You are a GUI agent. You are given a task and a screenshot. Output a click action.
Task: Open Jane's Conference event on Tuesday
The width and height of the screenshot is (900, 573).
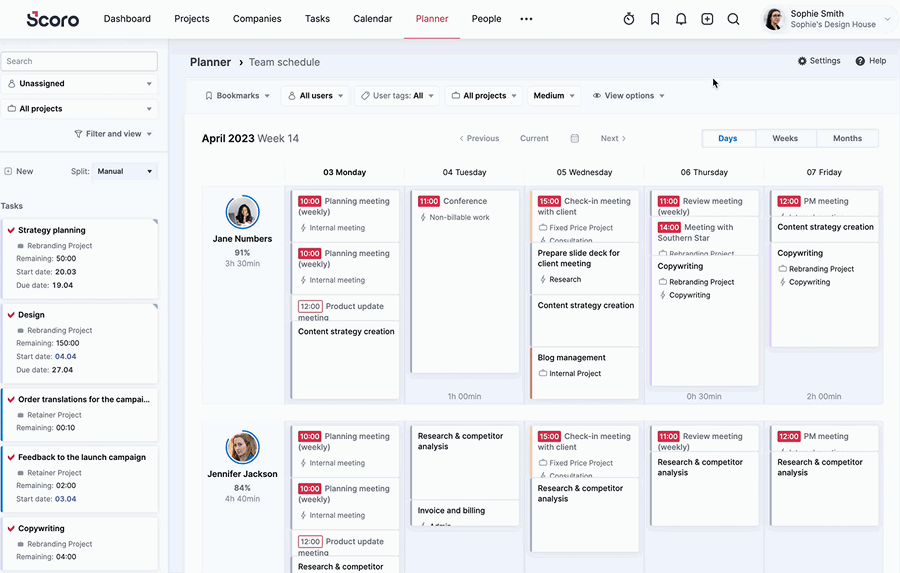tap(465, 281)
